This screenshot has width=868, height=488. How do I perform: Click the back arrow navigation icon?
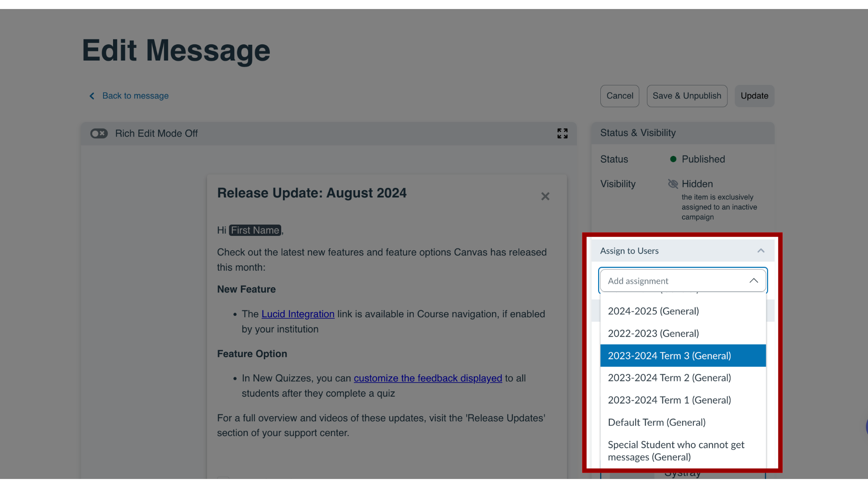(92, 95)
